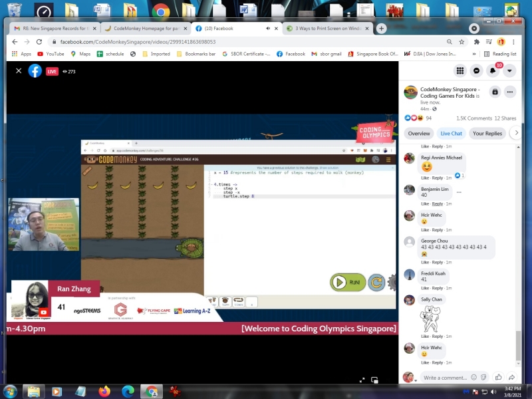
Task: Enter fullscreen mode on the live video
Action: click(362, 380)
